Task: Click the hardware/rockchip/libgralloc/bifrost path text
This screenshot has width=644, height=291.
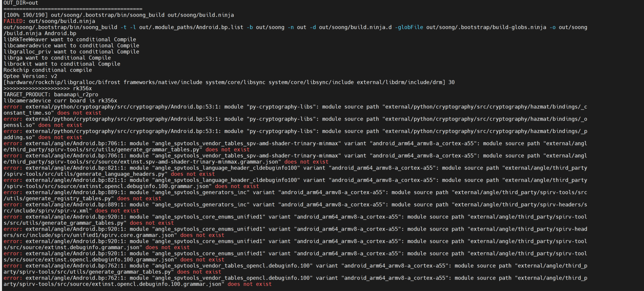Action: (x=63, y=82)
